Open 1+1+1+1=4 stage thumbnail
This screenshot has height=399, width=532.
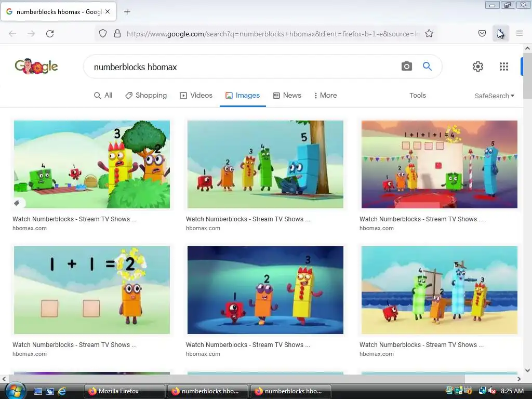440,164
